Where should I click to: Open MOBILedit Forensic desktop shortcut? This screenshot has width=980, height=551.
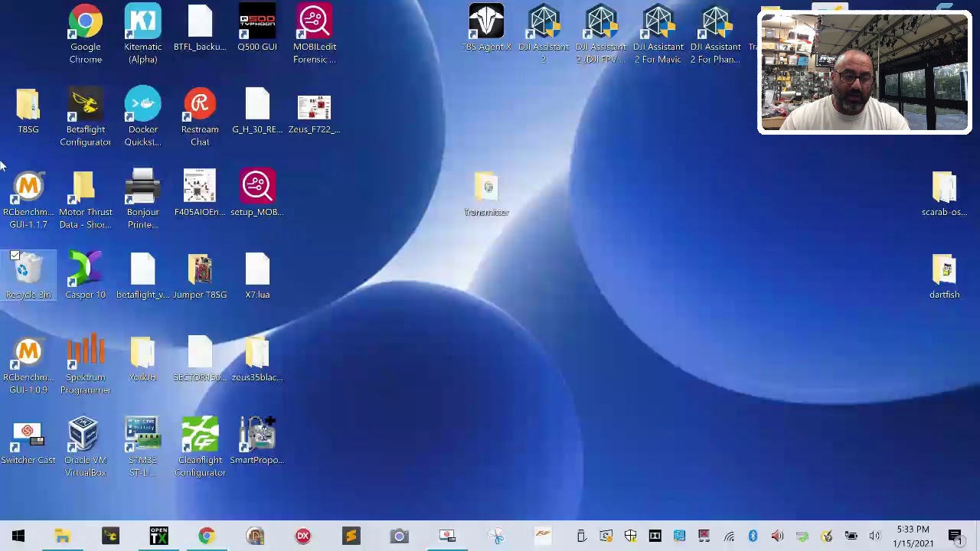(314, 34)
